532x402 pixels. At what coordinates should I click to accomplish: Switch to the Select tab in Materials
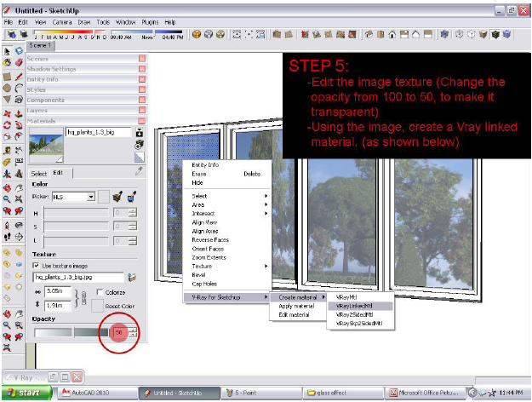pos(39,173)
